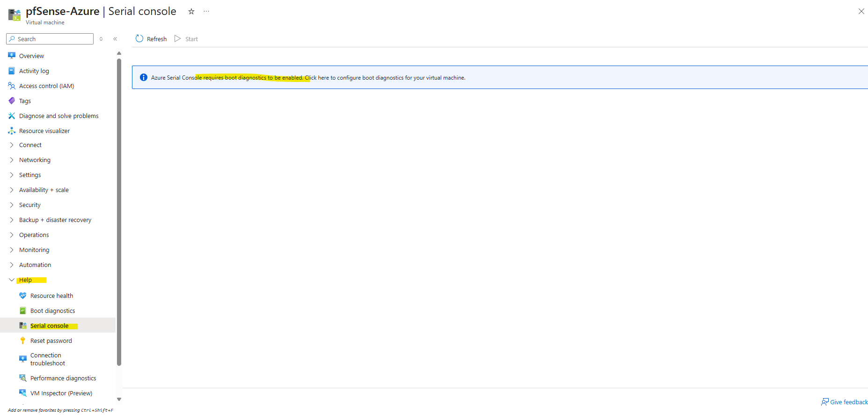Click the expand/collapse all groups diamond icon
The image size is (868, 415).
[101, 39]
